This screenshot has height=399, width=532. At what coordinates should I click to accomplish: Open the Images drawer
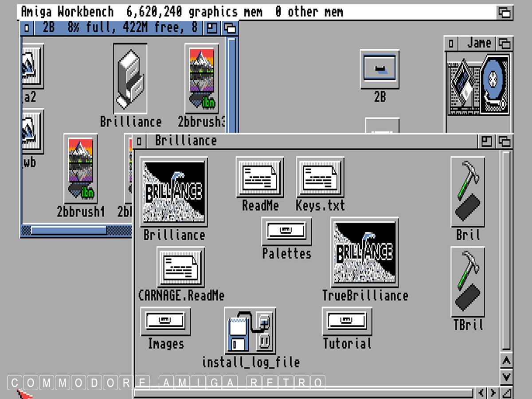[x=165, y=321]
